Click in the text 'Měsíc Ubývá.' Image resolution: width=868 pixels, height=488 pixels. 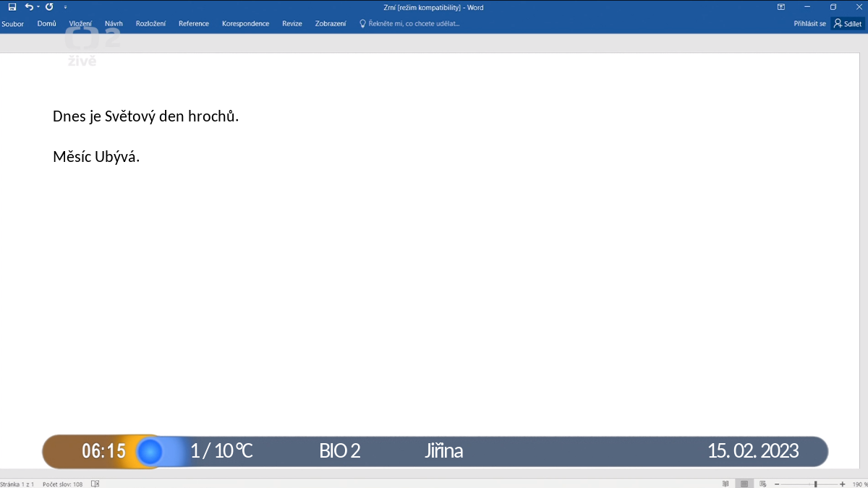96,157
